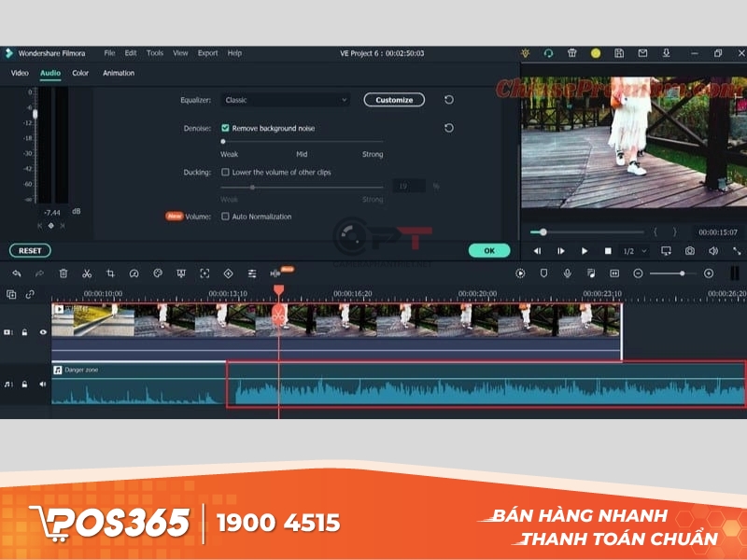Click the keyframe diamond toolbar icon
The image size is (747, 560).
pyautogui.click(x=228, y=273)
